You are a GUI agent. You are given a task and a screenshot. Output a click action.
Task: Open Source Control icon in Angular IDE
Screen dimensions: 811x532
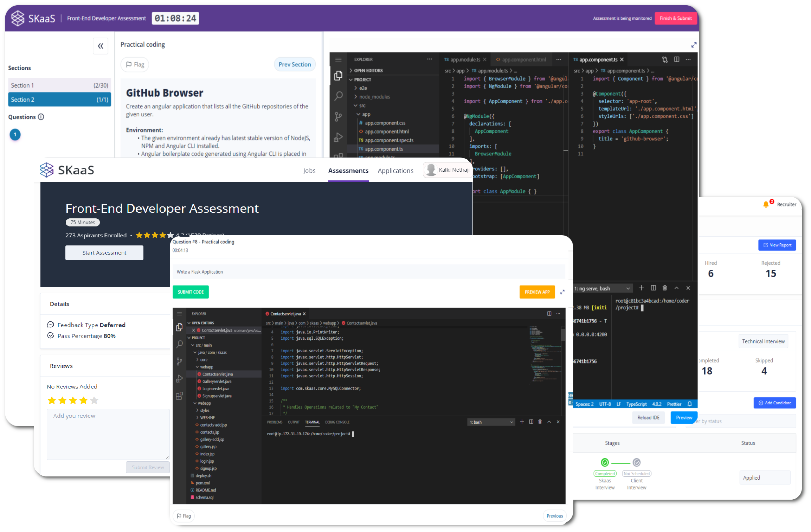point(338,116)
